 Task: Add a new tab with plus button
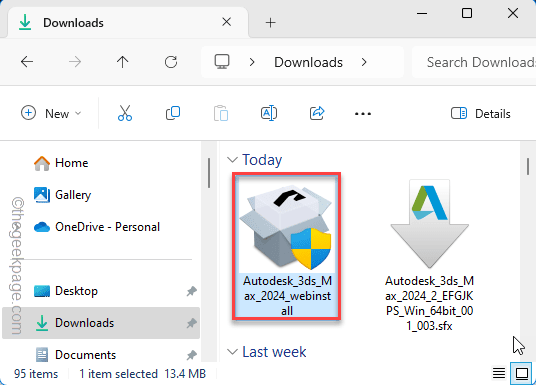tap(270, 23)
